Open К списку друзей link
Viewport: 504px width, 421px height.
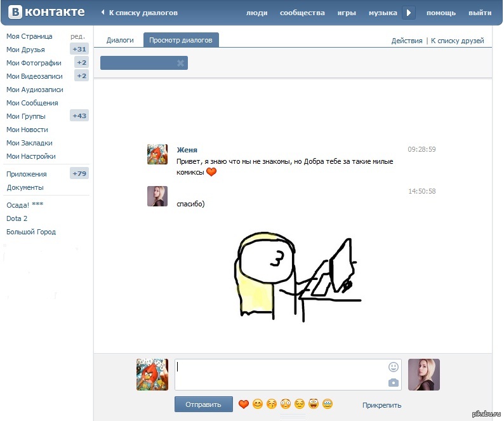coord(457,41)
